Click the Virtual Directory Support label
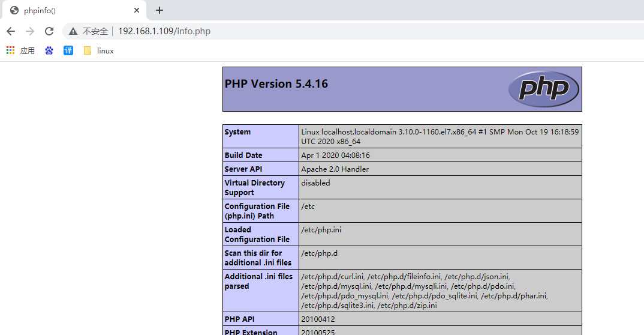Image resolution: width=644 pixels, height=335 pixels. click(255, 187)
